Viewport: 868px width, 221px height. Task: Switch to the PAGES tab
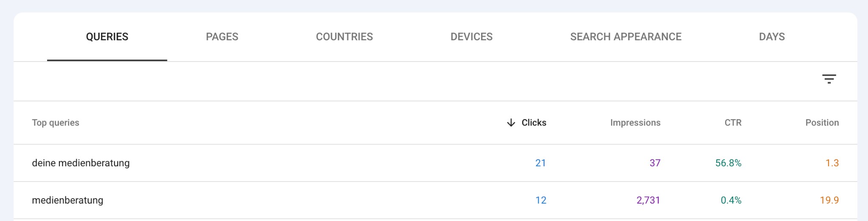[x=222, y=37]
